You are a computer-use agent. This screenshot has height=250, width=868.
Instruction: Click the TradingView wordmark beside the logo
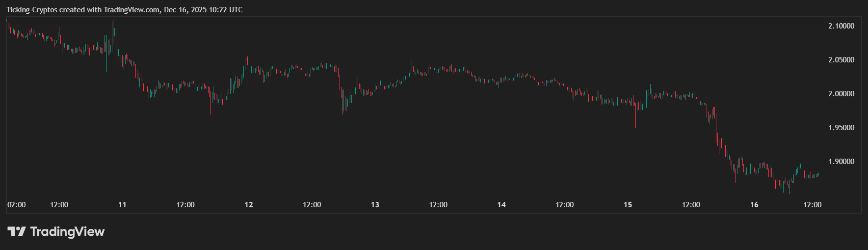(x=67, y=231)
